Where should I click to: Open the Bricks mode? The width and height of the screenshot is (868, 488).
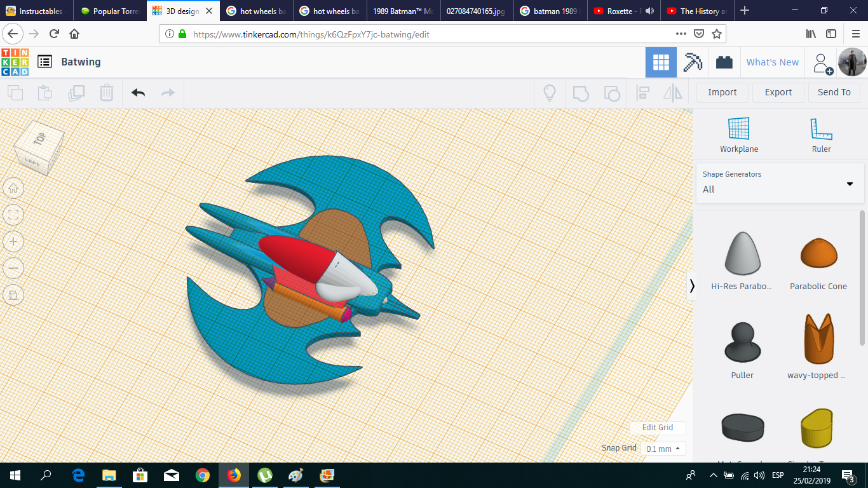[724, 62]
